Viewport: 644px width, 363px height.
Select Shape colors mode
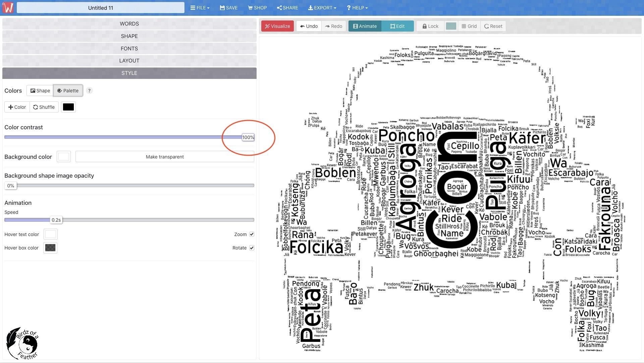[40, 91]
